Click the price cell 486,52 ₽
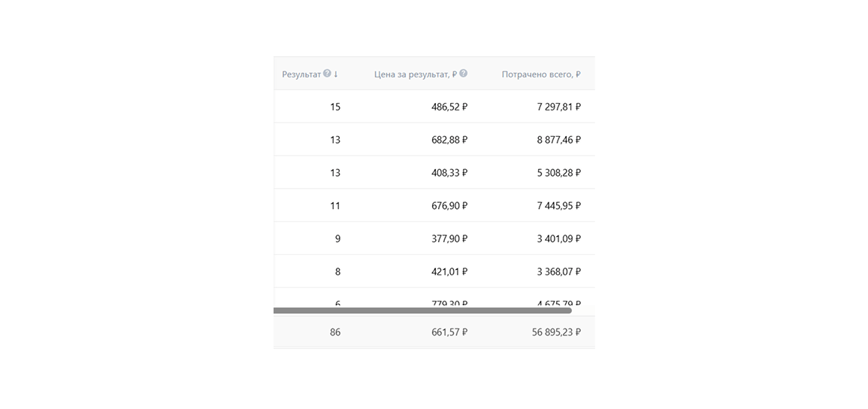 449,107
